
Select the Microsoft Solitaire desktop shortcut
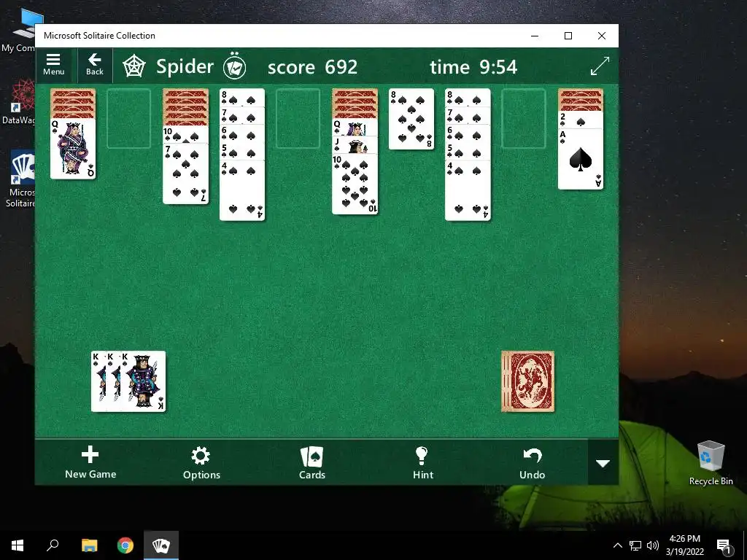point(18,179)
